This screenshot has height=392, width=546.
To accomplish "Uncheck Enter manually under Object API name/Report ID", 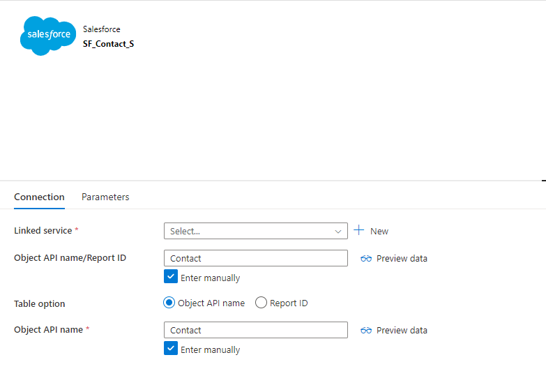I will coord(171,277).
